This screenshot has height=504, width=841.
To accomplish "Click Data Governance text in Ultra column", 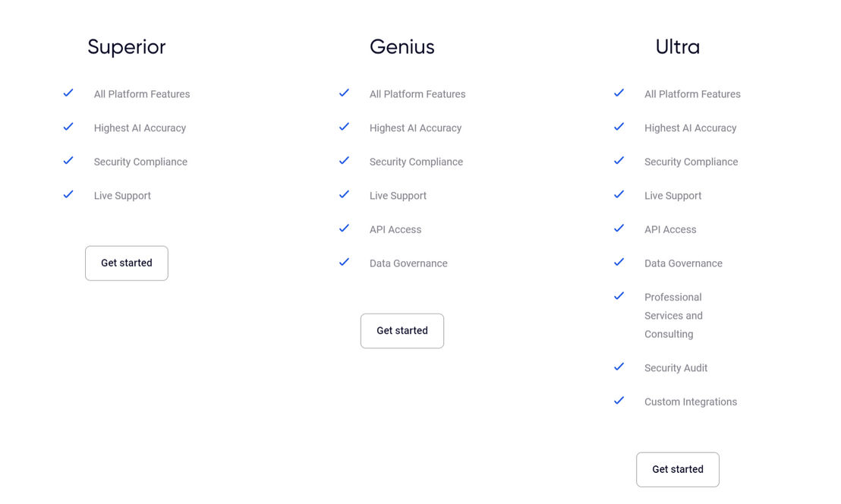I will point(683,263).
